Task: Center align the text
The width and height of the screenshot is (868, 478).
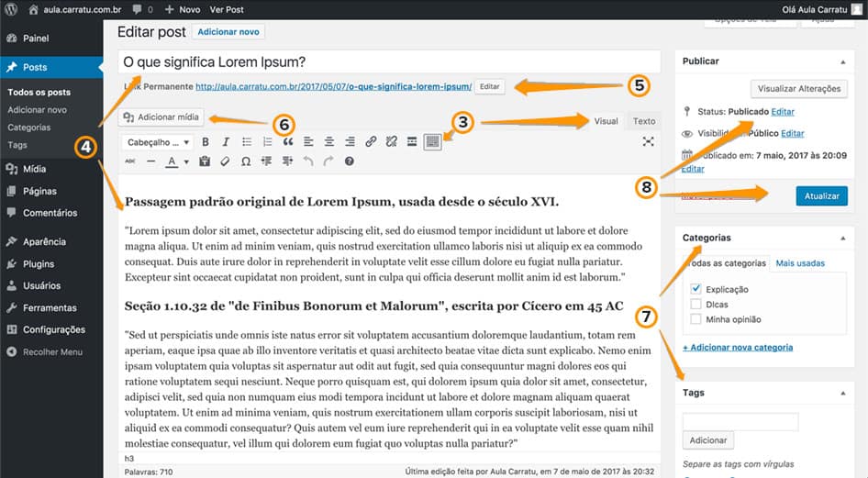Action: pos(329,142)
